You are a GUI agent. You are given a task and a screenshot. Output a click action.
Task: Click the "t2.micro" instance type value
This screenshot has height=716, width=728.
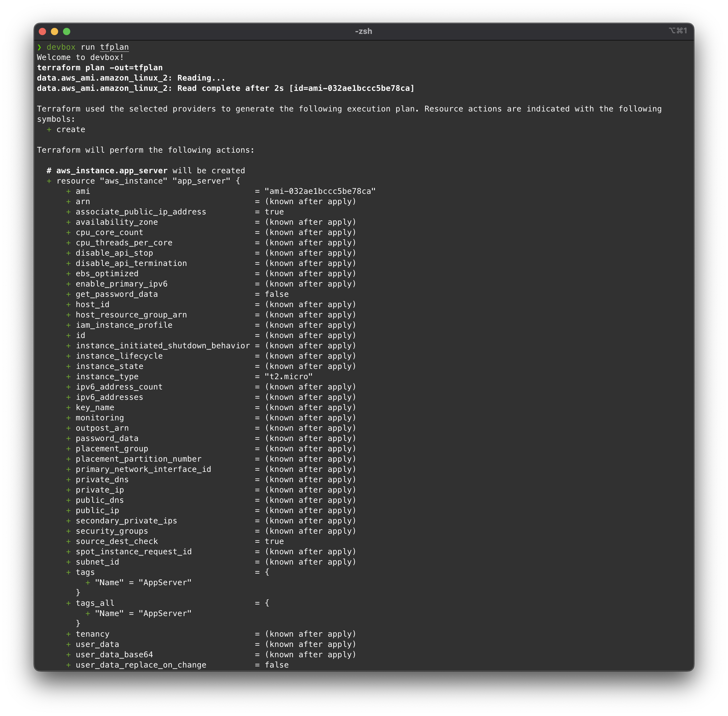pyautogui.click(x=288, y=376)
